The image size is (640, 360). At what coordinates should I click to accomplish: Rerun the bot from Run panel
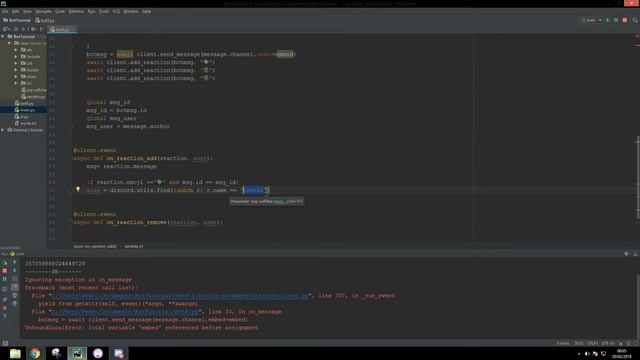tap(4, 263)
